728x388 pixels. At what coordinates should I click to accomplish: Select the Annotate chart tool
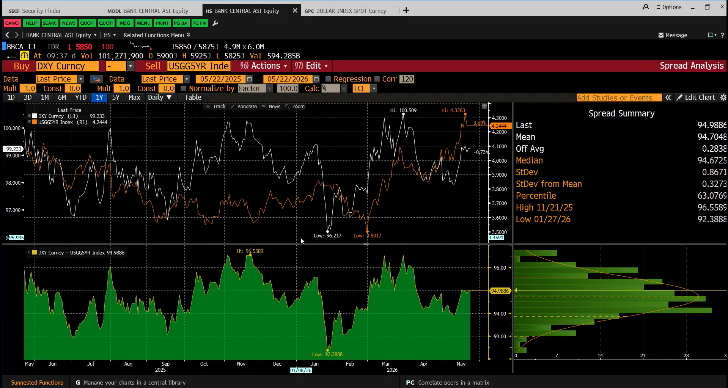pos(244,106)
